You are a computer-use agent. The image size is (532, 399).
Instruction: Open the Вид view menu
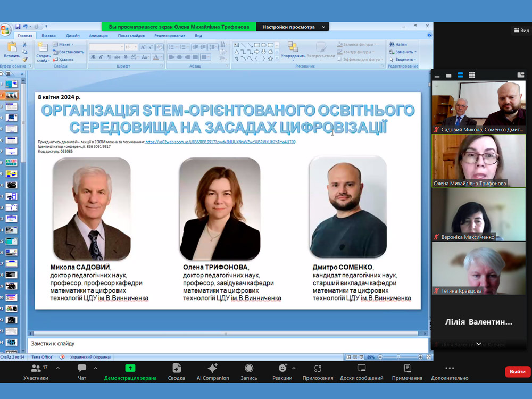pyautogui.click(x=198, y=36)
